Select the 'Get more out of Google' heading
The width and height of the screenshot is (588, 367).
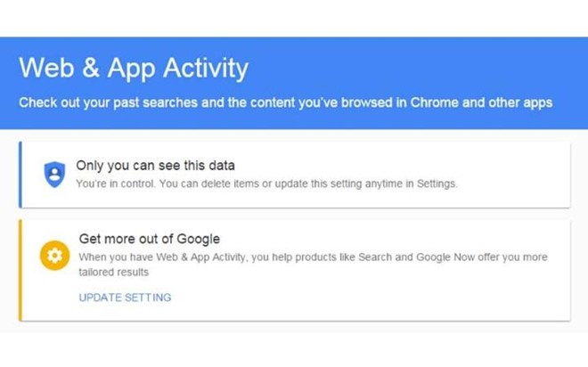(x=149, y=239)
